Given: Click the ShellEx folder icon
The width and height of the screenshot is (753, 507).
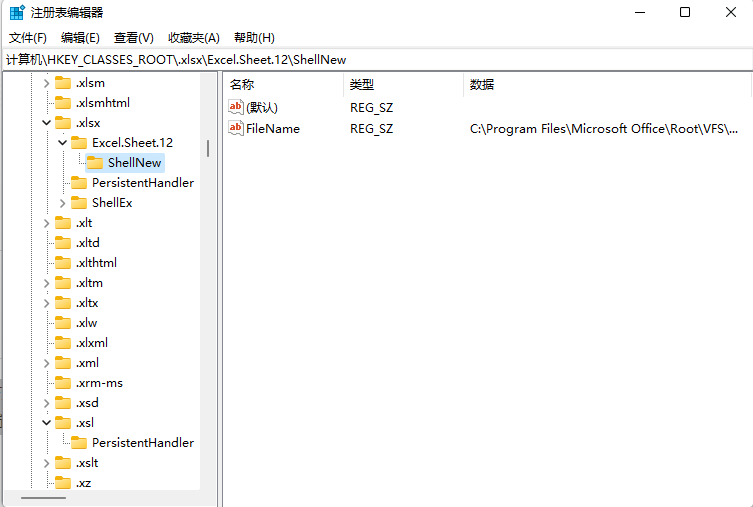Looking at the screenshot, I should (x=79, y=203).
